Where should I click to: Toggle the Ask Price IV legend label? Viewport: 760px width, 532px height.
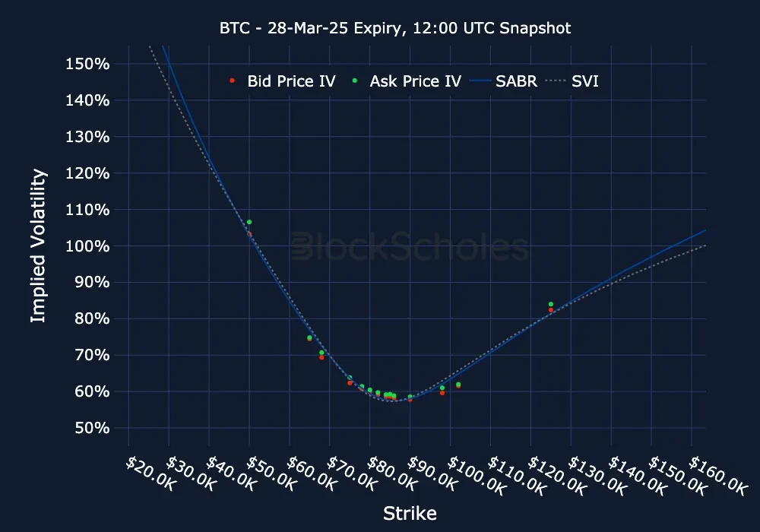coord(415,81)
